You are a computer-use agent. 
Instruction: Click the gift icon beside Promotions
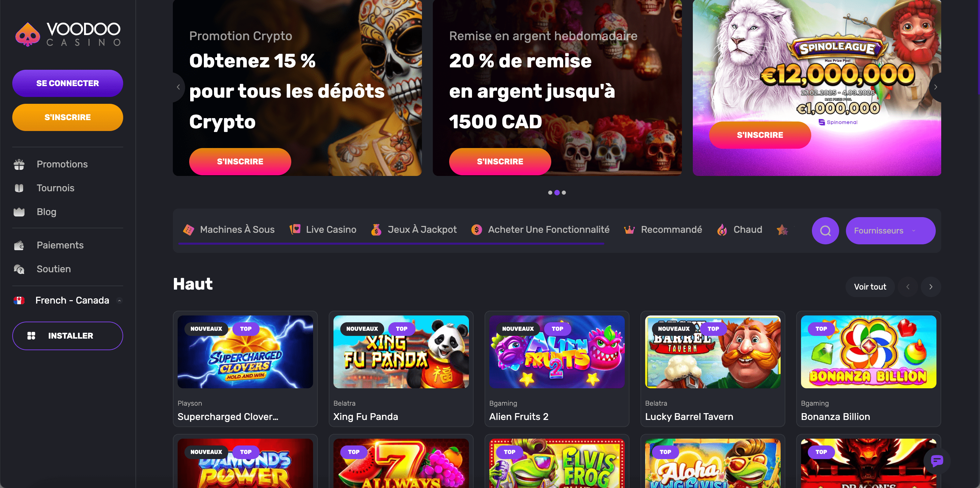coord(19,164)
